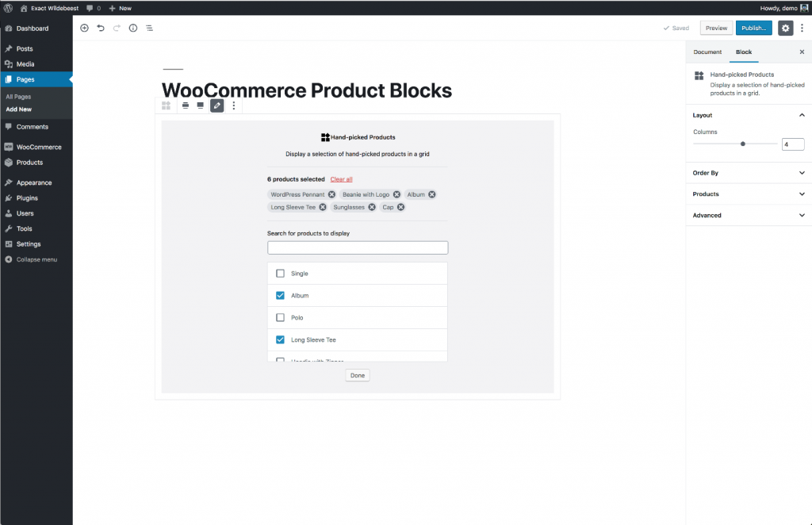
Task: Check the Single product checkbox
Action: [280, 274]
